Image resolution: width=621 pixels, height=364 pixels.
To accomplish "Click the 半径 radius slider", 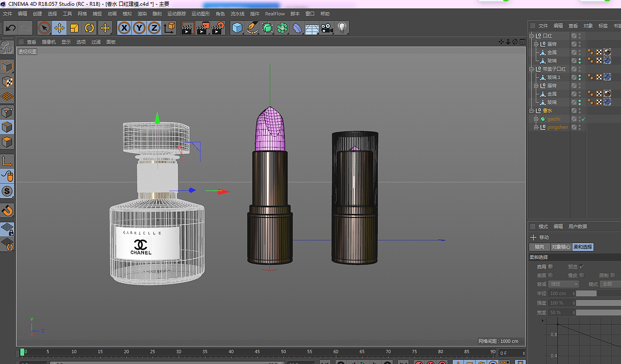I will pyautogui.click(x=598, y=293).
